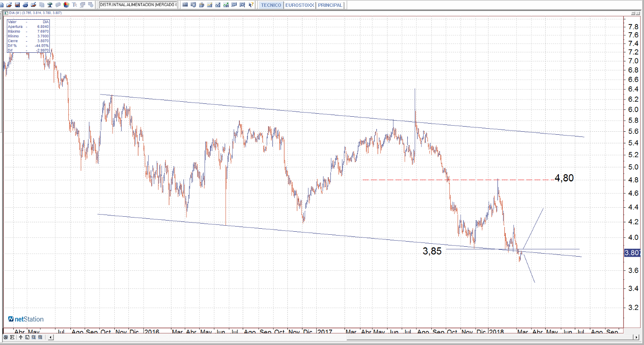Click the 3,85 support level label
Image resolution: width=644 pixels, height=345 pixels.
pos(432,251)
